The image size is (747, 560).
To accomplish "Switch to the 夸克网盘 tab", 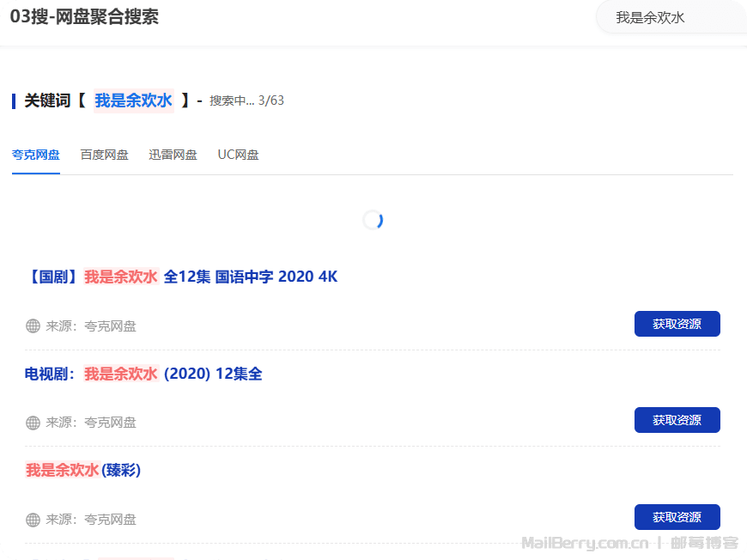I will coord(36,155).
